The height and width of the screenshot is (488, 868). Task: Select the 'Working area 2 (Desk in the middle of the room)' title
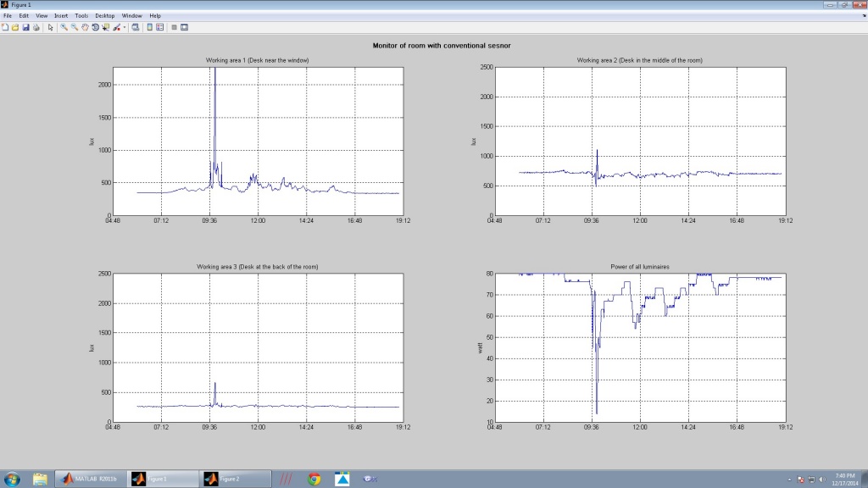point(640,60)
